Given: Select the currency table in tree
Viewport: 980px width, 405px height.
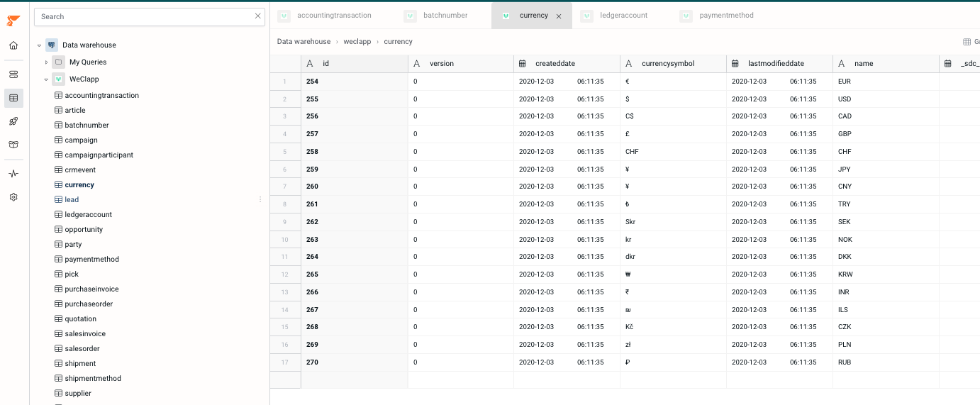Looking at the screenshot, I should [79, 184].
